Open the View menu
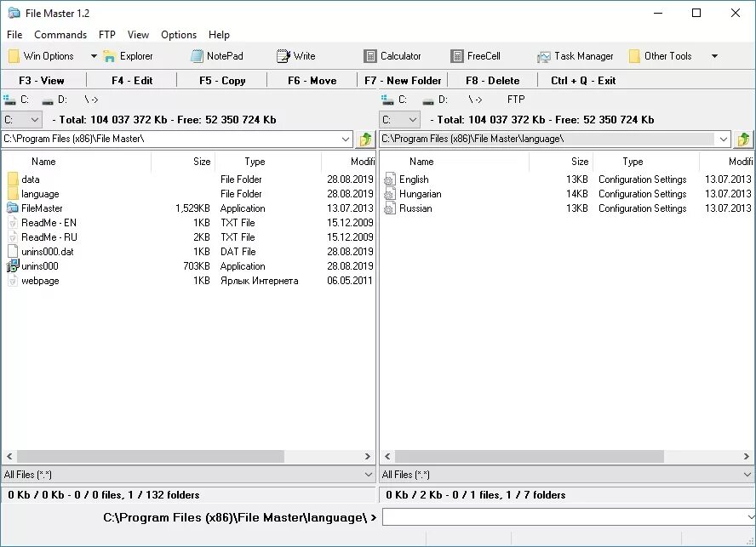Screen dimensions: 756x547 [x=138, y=35]
